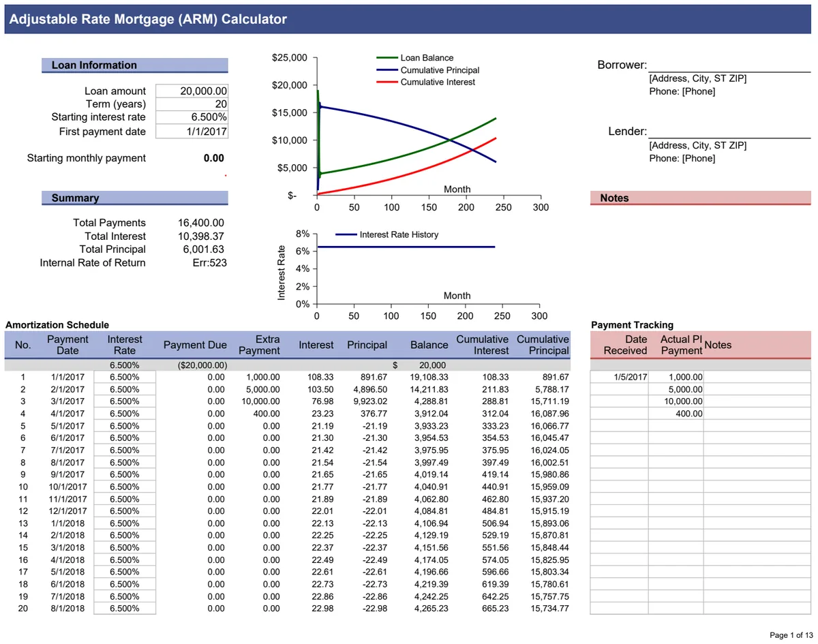
Task: Select the Starting monthly payment value 0.00
Action: [x=213, y=158]
